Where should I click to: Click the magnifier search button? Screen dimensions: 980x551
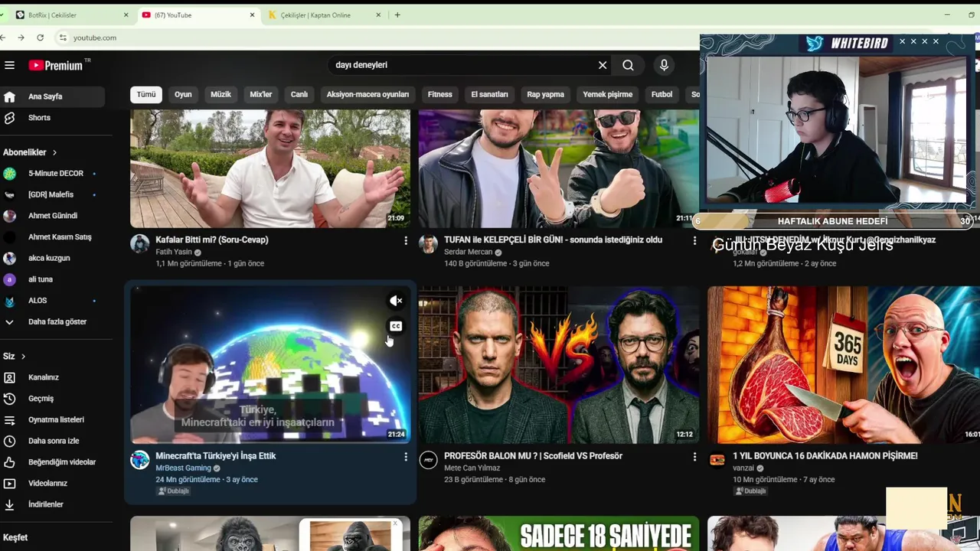(628, 65)
